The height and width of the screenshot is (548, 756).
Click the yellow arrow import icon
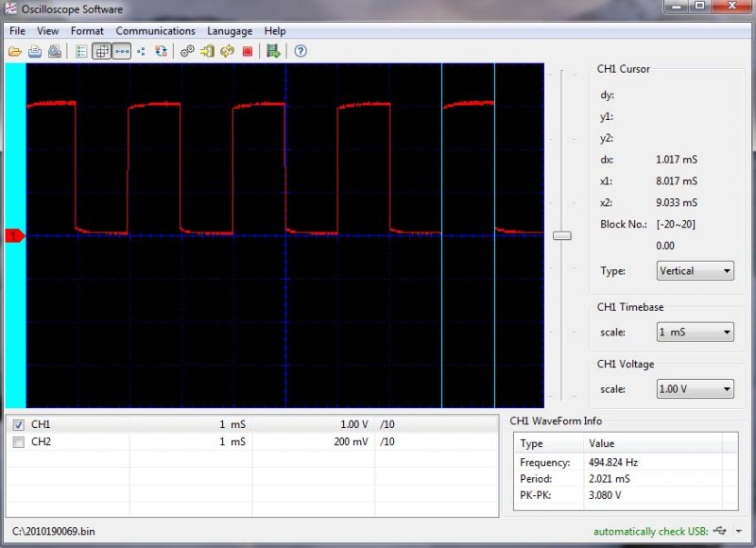pyautogui.click(x=207, y=51)
